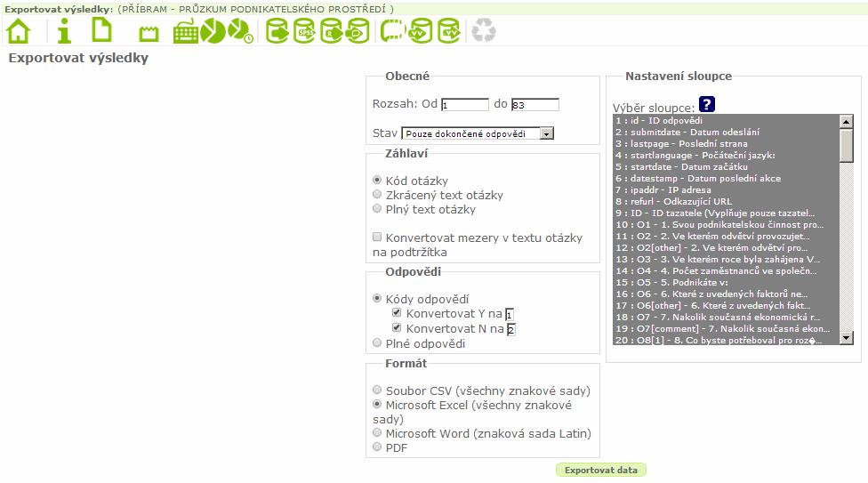Viewport: 868px width, 483px height.
Task: Select column '16 : O6 - 6. Které z uvedených'
Action: 727,294
